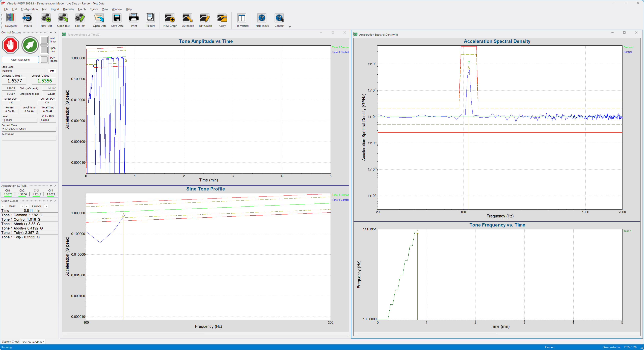Screen dimensions: 644x350
Task: Open the Recorder menu
Action: 68,9
